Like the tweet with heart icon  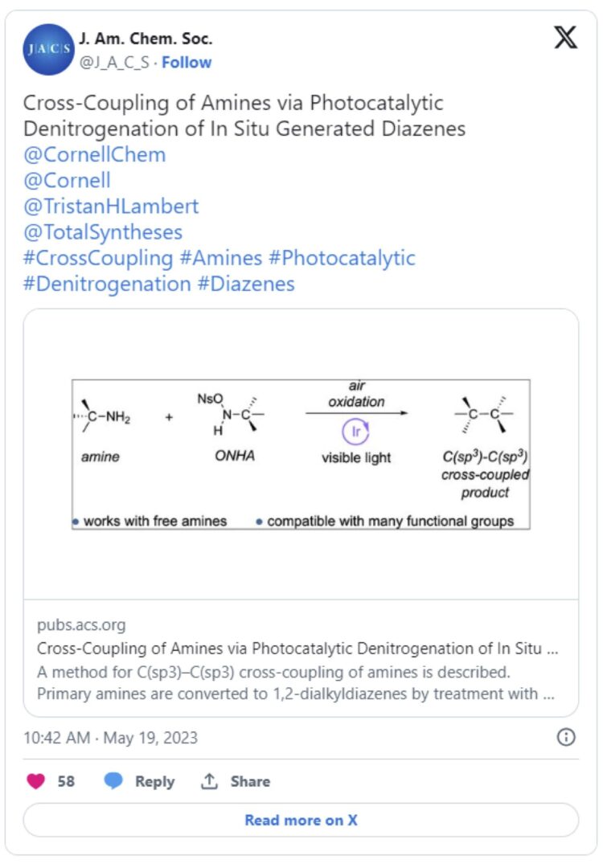36,781
